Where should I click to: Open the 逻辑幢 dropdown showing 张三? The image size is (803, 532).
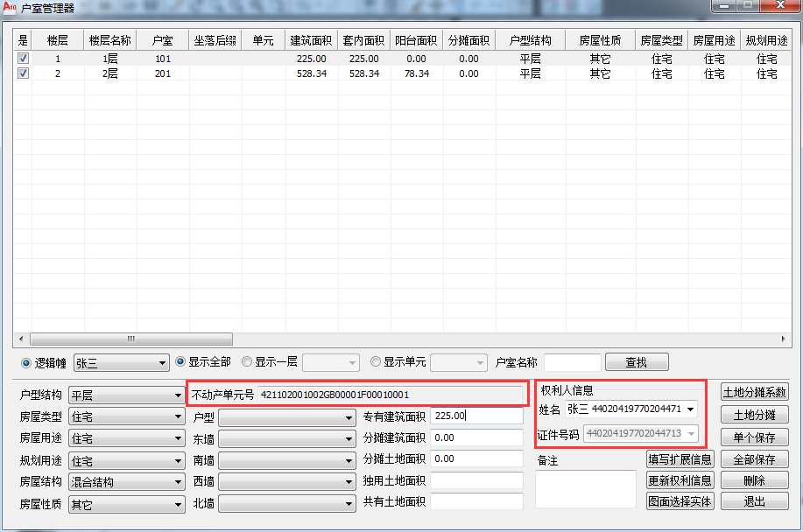tap(121, 362)
